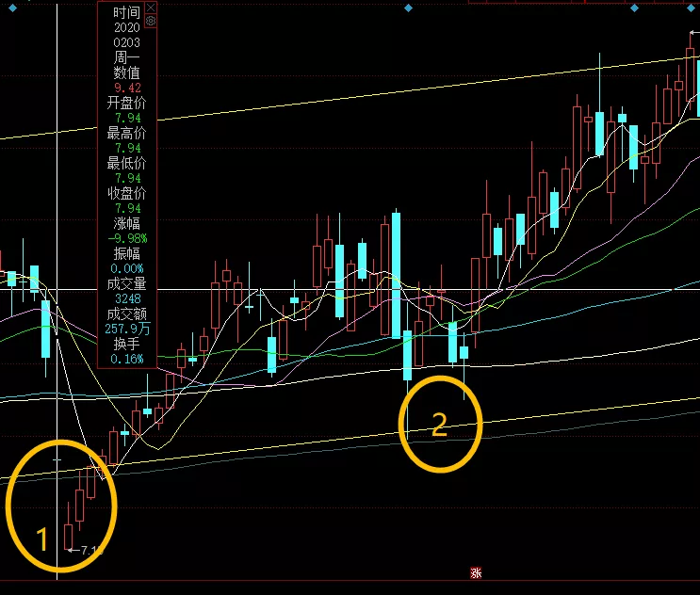
Task: Click blue diamond marker at top center
Action: pos(407,8)
